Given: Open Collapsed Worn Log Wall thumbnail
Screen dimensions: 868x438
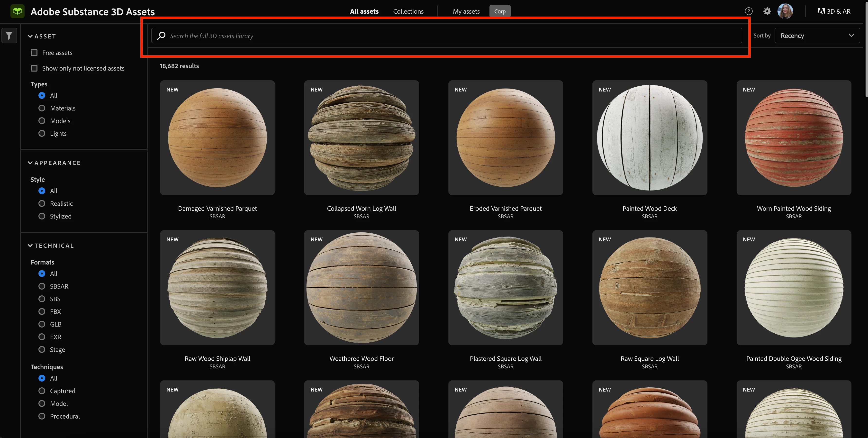Looking at the screenshot, I should pos(361,137).
